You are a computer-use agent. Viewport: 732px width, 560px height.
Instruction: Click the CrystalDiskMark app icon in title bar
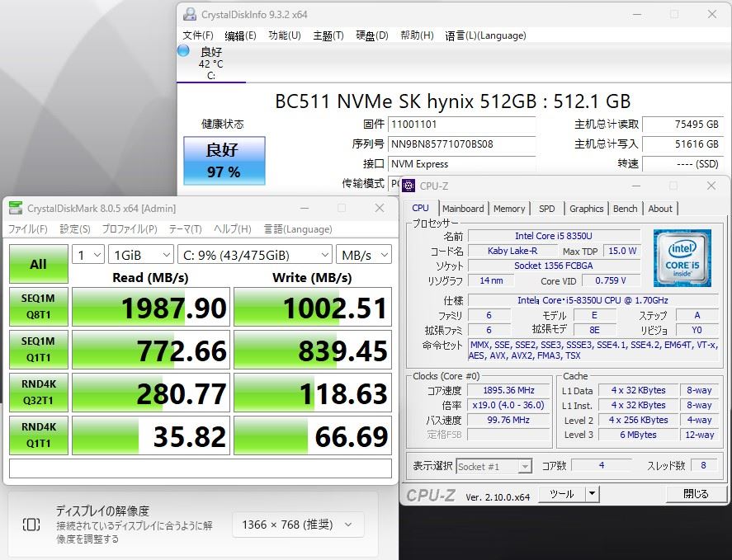[16, 209]
